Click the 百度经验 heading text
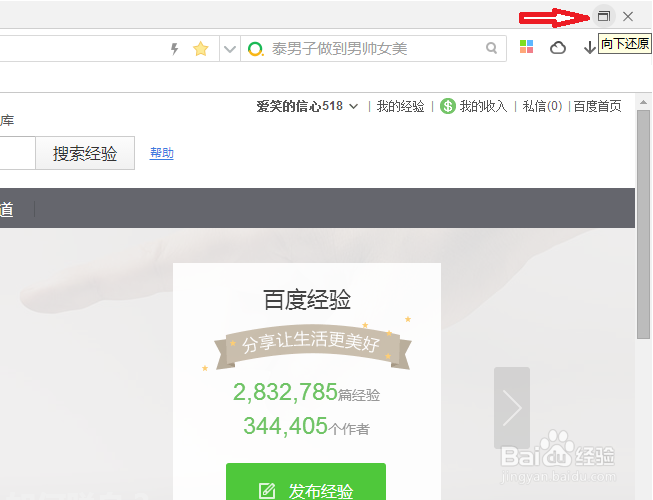653x500 pixels. tap(307, 299)
